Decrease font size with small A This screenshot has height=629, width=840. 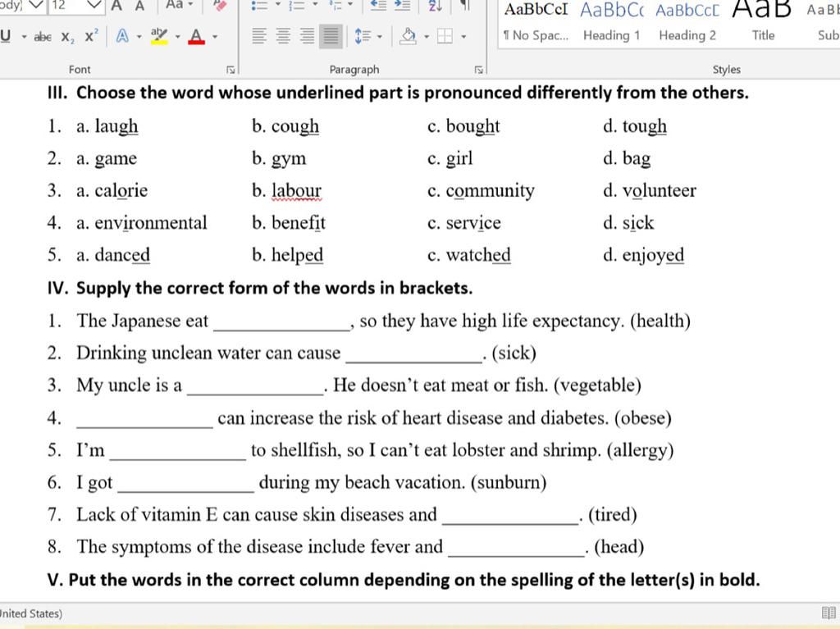point(139,6)
